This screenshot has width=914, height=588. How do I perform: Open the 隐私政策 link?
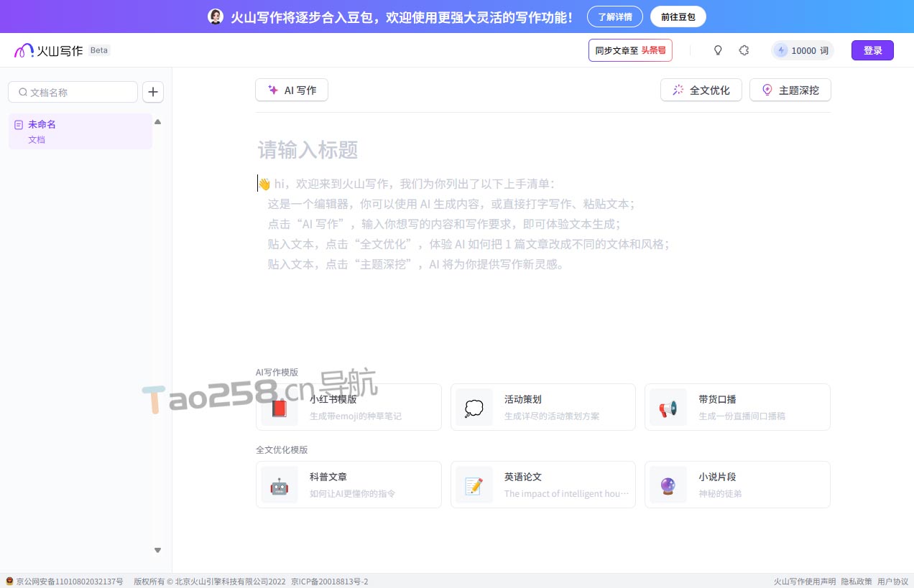[x=857, y=582]
